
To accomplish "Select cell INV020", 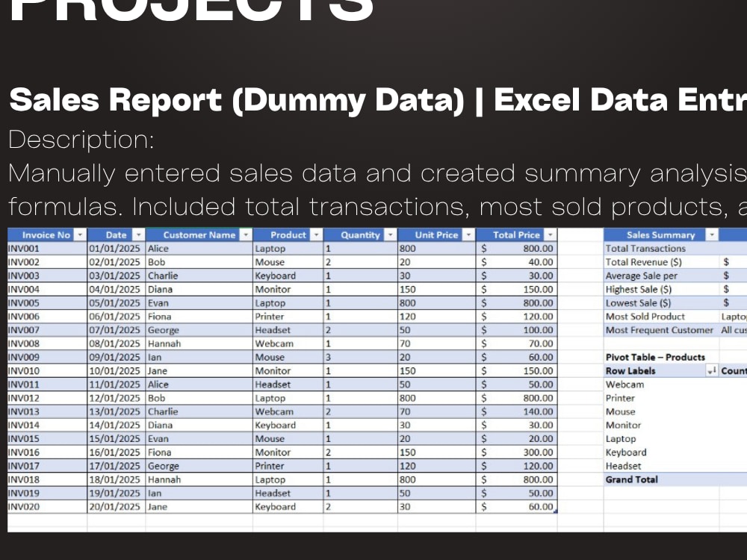I will tap(47, 507).
